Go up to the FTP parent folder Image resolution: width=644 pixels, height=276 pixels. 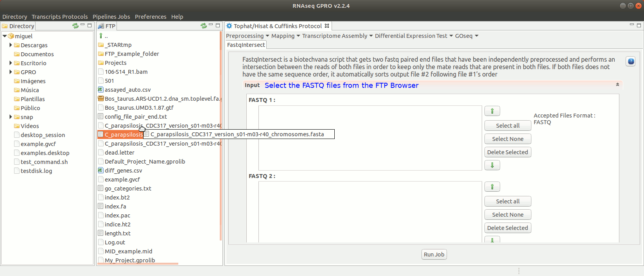[101, 36]
